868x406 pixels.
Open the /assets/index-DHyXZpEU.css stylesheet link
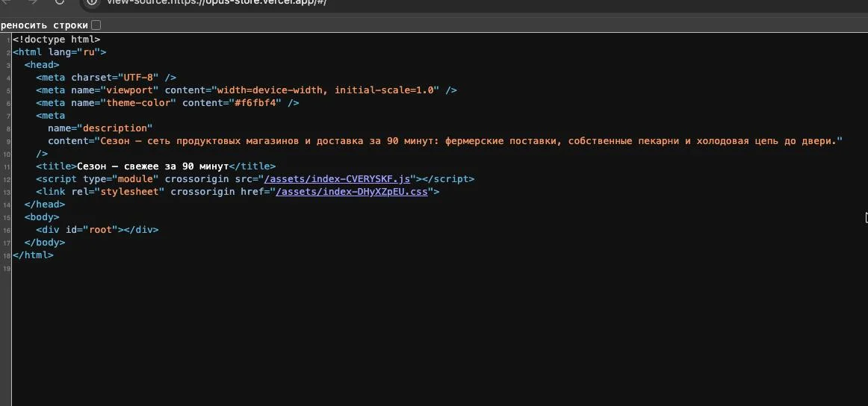(352, 192)
